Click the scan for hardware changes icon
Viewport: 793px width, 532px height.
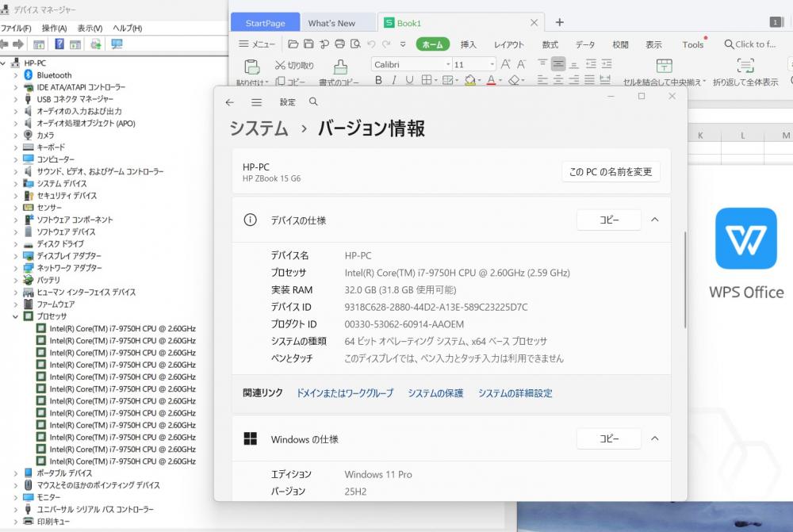point(117,44)
